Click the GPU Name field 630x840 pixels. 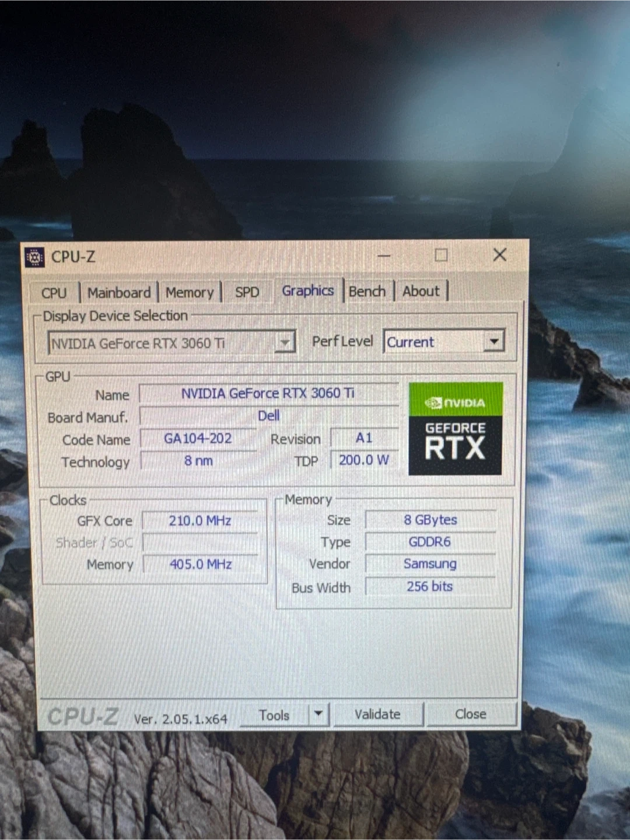tap(268, 393)
